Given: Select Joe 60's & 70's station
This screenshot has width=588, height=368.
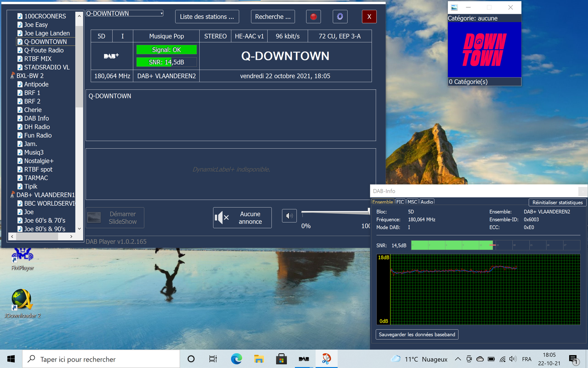Looking at the screenshot, I should tap(45, 220).
